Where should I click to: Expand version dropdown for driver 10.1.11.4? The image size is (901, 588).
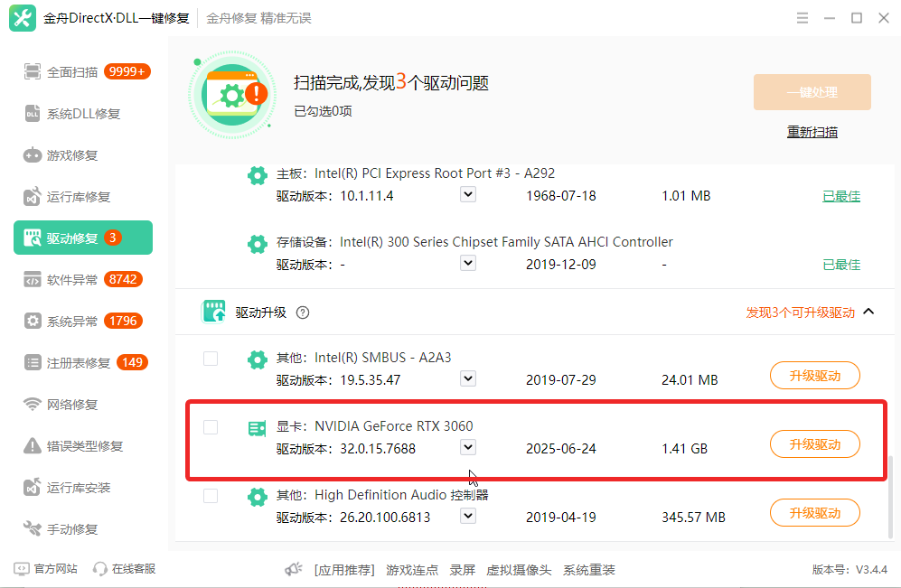467,194
